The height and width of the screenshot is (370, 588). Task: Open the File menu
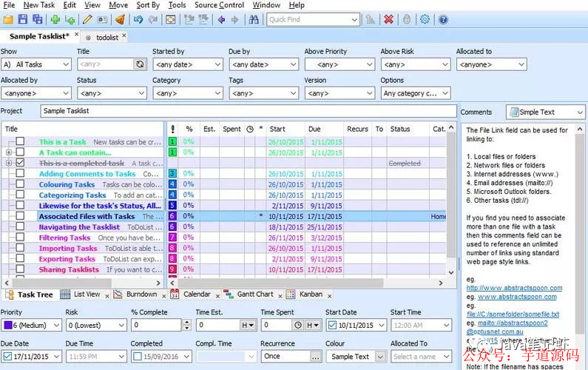(x=9, y=5)
